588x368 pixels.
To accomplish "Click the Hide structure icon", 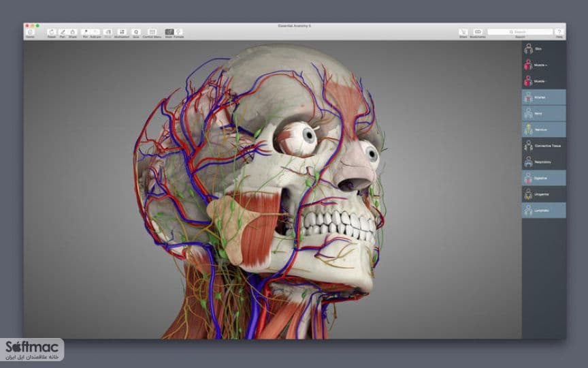I will tap(108, 32).
